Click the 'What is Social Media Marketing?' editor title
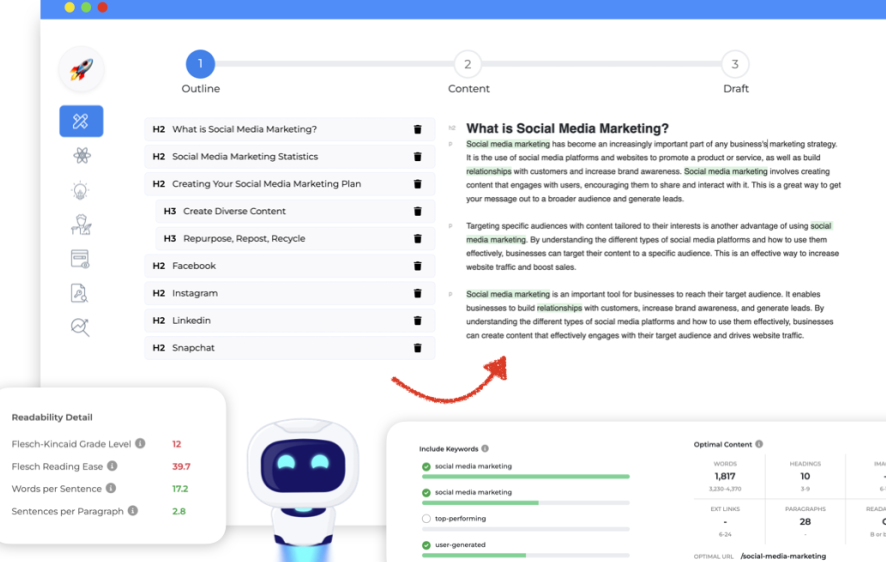The image size is (886, 562). click(x=567, y=129)
